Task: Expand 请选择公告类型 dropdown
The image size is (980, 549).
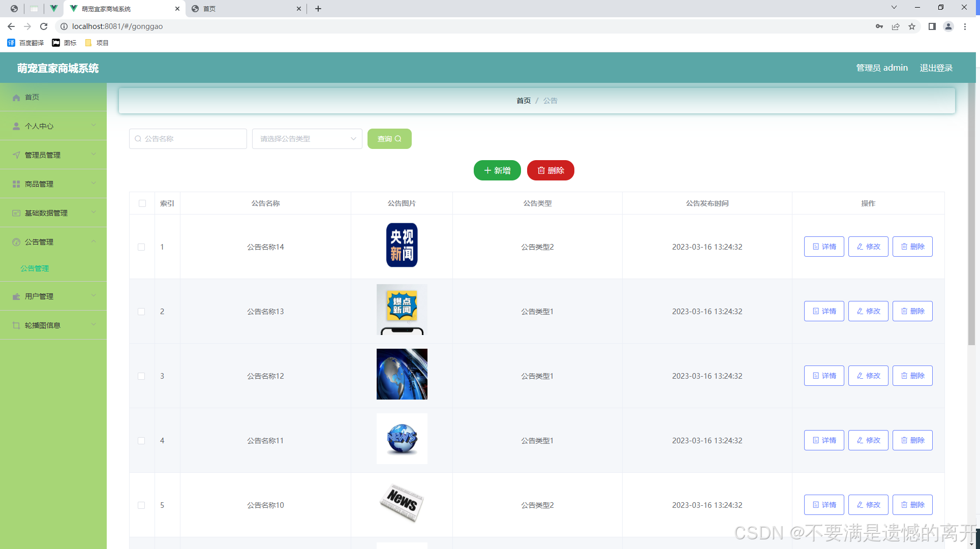Action: pos(308,139)
